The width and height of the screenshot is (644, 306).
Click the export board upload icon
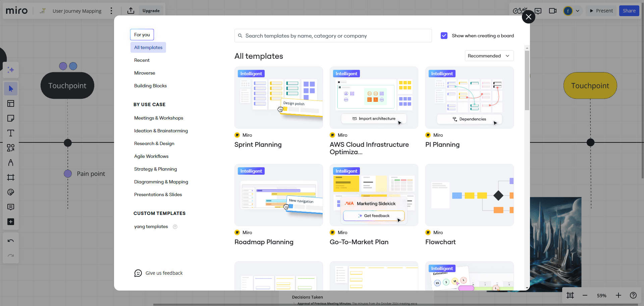[131, 11]
